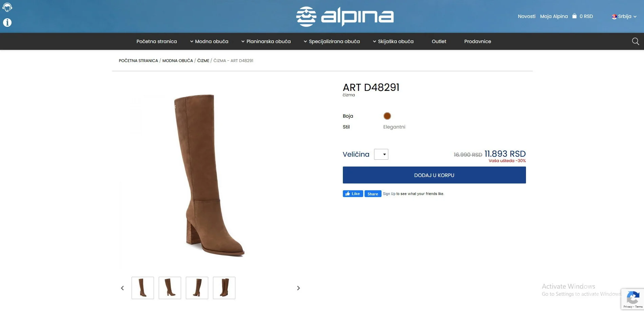
Task: Open the Veličina size dropdown
Action: click(381, 154)
